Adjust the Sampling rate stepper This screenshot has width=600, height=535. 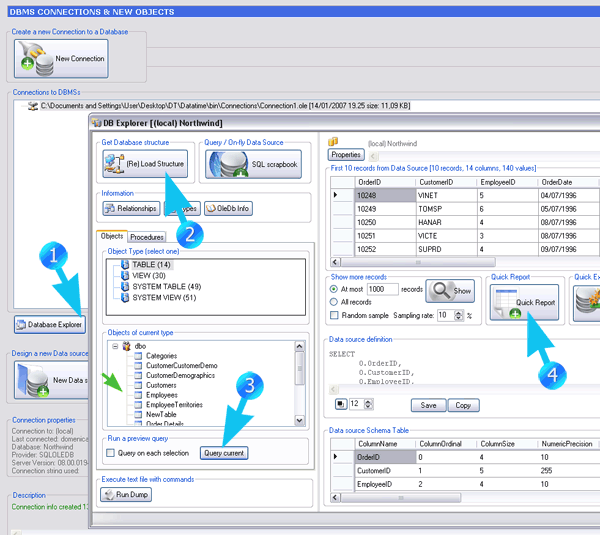point(458,315)
